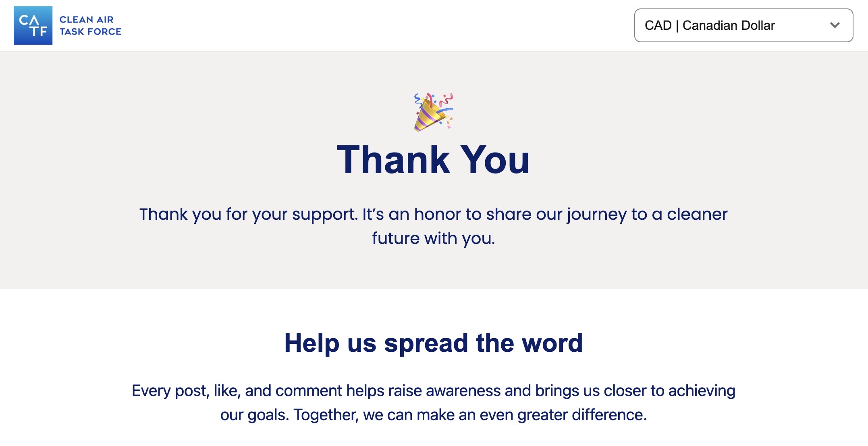
Task: Click the Thank You heading
Action: coord(433,160)
